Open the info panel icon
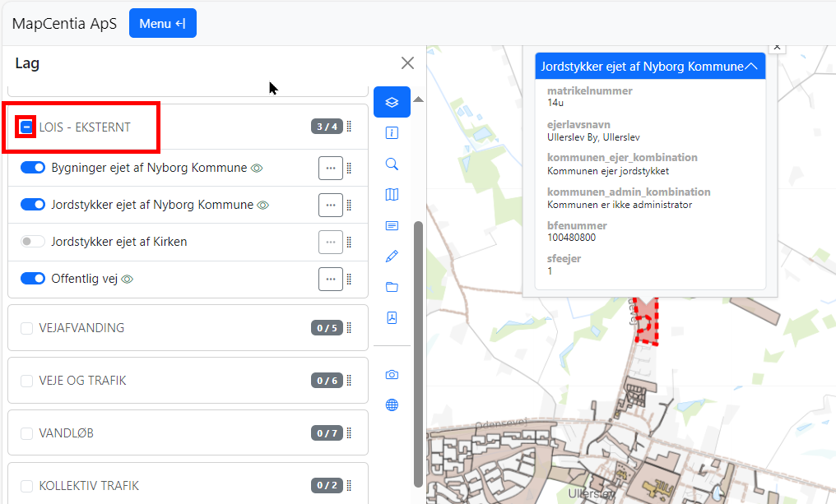 392,133
